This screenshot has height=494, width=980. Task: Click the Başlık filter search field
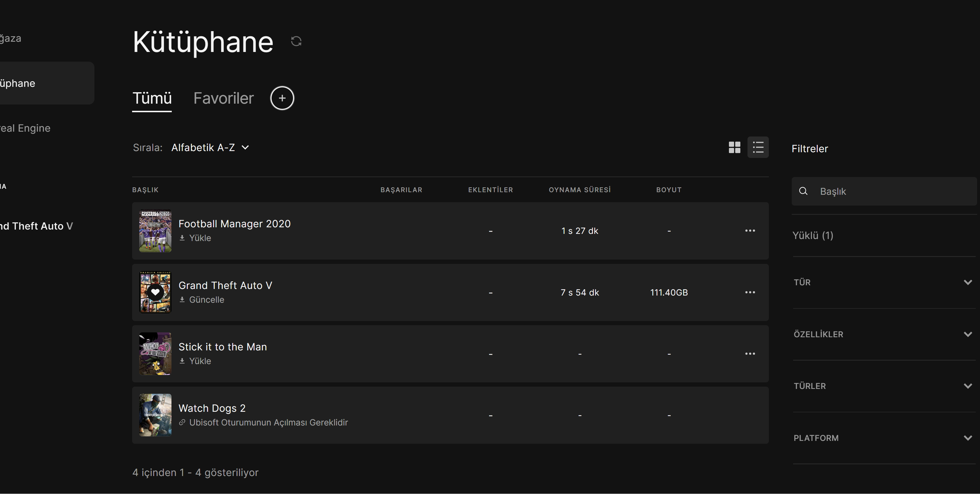pos(884,191)
